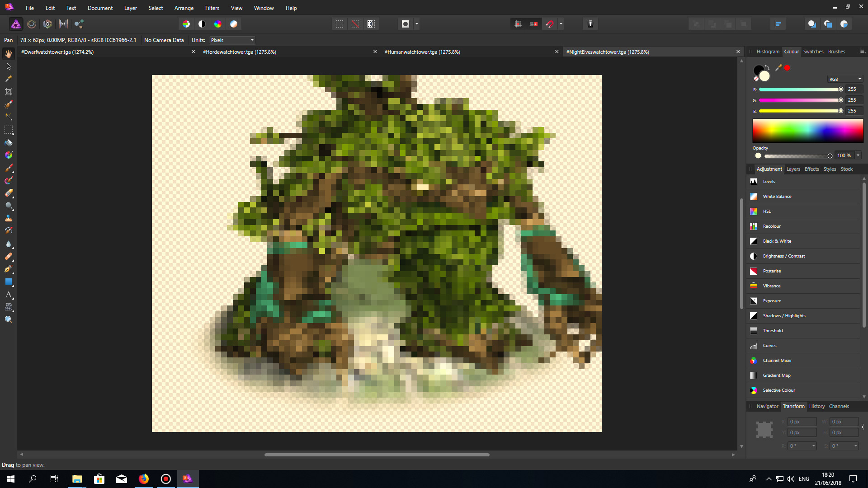Click Invert Selection toolbar button

click(371, 24)
